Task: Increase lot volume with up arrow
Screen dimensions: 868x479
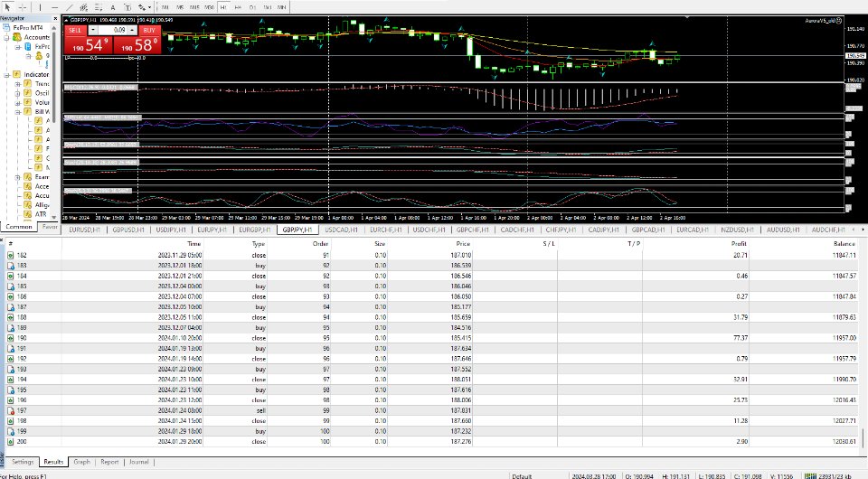Action: click(132, 31)
